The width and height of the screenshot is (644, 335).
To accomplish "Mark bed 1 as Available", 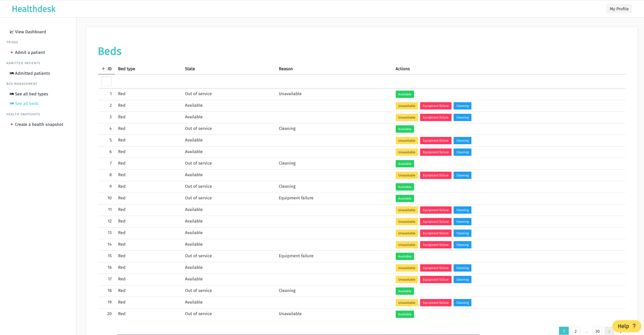I will tap(405, 94).
